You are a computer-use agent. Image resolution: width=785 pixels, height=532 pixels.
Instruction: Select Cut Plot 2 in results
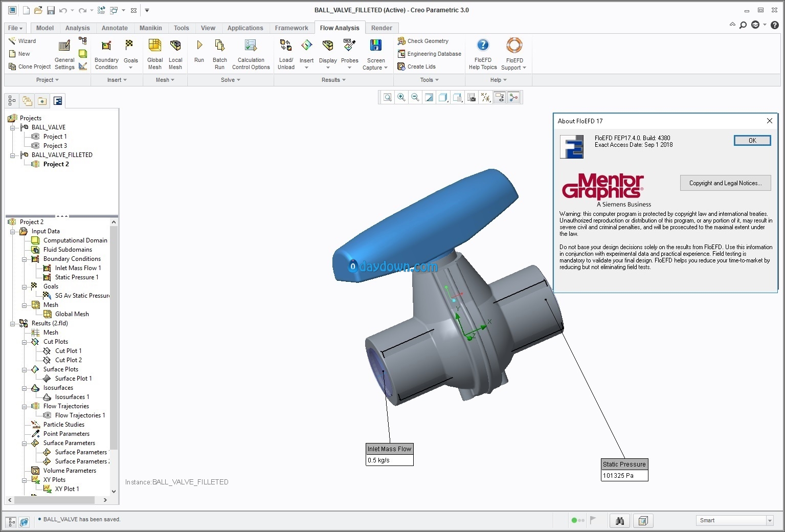coord(68,360)
